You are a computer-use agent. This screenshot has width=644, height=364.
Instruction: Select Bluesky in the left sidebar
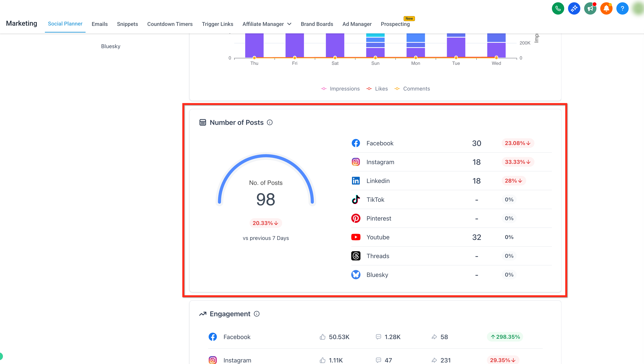point(110,46)
